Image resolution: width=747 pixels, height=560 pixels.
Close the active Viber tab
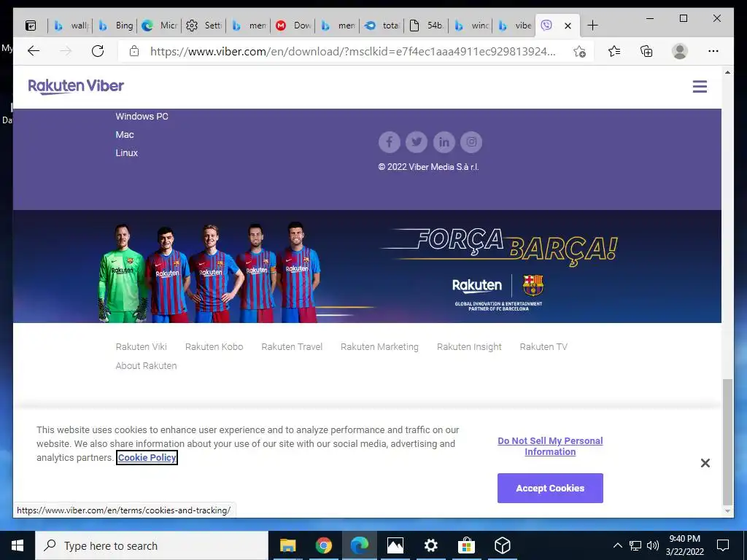click(x=568, y=26)
